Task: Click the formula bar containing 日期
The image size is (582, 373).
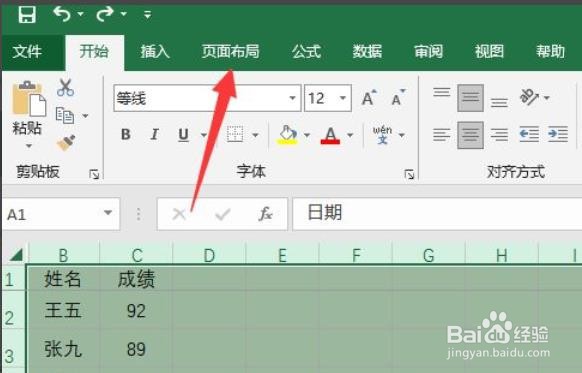Action: point(437,214)
